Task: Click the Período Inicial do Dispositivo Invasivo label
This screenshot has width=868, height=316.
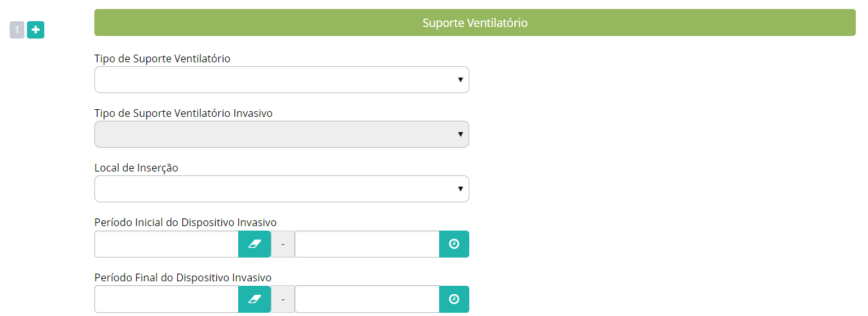Action: tap(186, 222)
